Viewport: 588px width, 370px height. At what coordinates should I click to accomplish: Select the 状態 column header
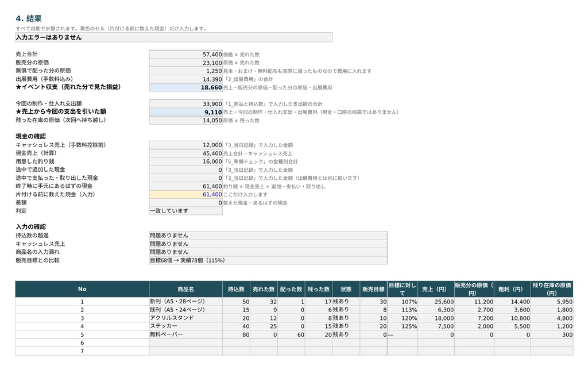[346, 289]
